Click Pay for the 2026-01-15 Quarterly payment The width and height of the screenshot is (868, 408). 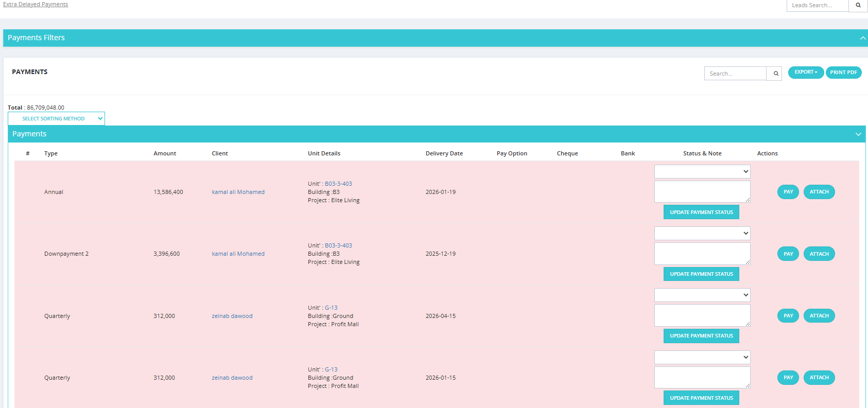[788, 378]
